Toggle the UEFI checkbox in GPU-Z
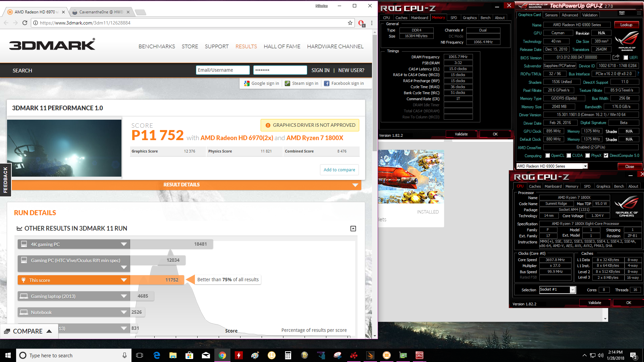Image resolution: width=644 pixels, height=362 pixels. pyautogui.click(x=626, y=58)
